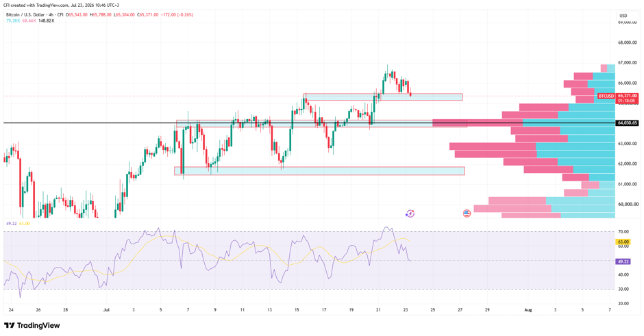The height and width of the screenshot is (336, 644).
Task: Click the purple 49.22 RSI scale label
Action: point(623,261)
